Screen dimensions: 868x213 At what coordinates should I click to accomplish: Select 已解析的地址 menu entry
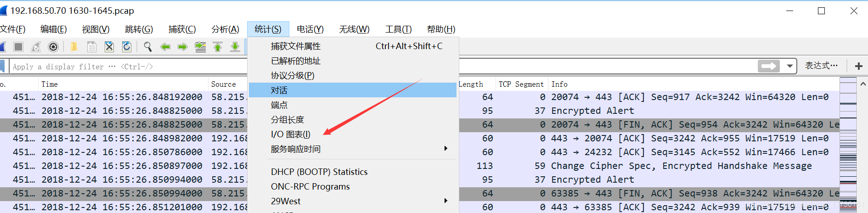353,61
